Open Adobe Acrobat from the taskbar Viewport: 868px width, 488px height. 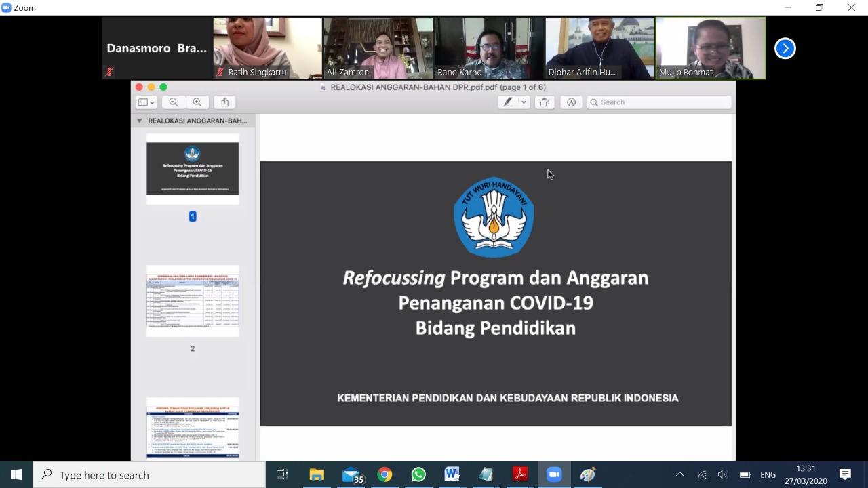pos(520,474)
